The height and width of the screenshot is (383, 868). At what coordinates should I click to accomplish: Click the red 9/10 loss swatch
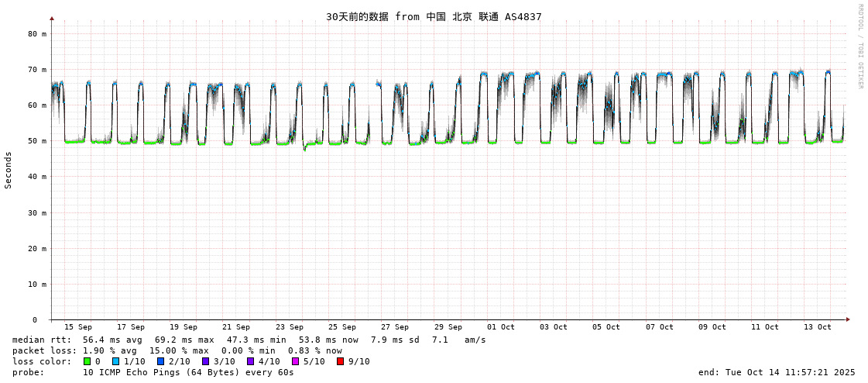(x=340, y=361)
